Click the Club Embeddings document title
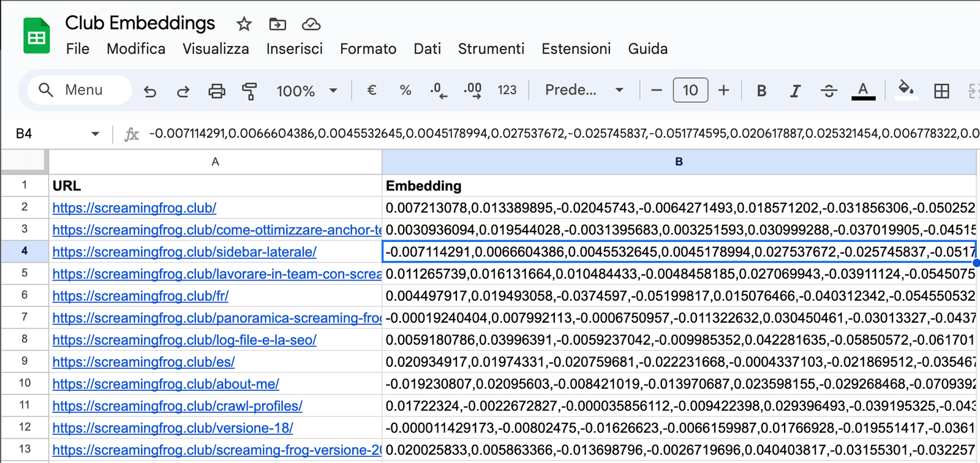980x463 pixels. tap(140, 23)
